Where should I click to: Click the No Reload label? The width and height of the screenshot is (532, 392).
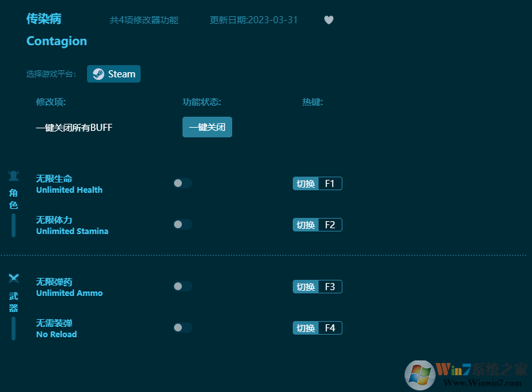tap(57, 335)
